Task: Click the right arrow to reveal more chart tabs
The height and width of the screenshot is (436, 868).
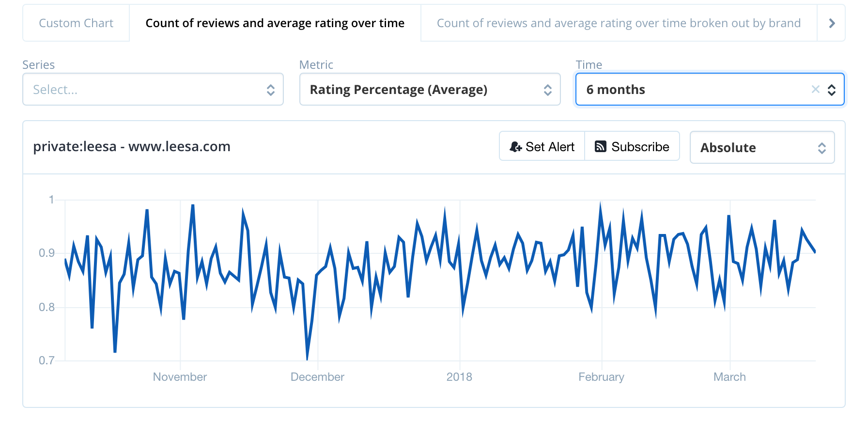Action: pos(832,23)
